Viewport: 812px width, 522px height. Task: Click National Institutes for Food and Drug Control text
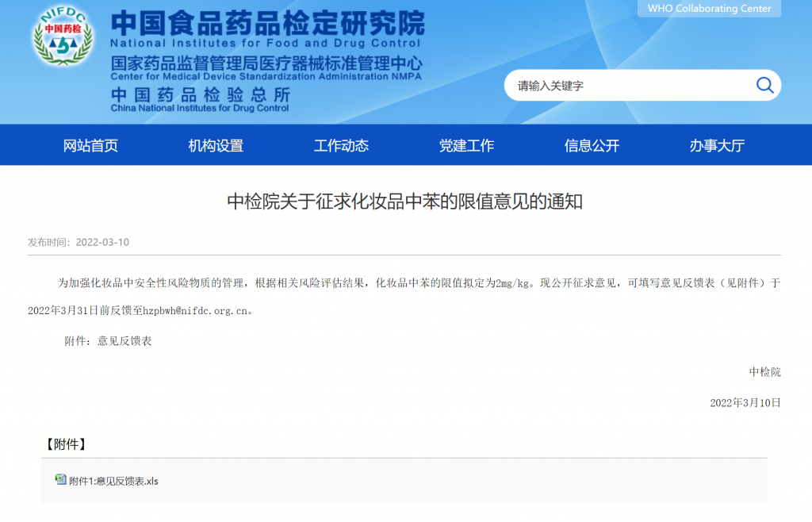coord(265,43)
